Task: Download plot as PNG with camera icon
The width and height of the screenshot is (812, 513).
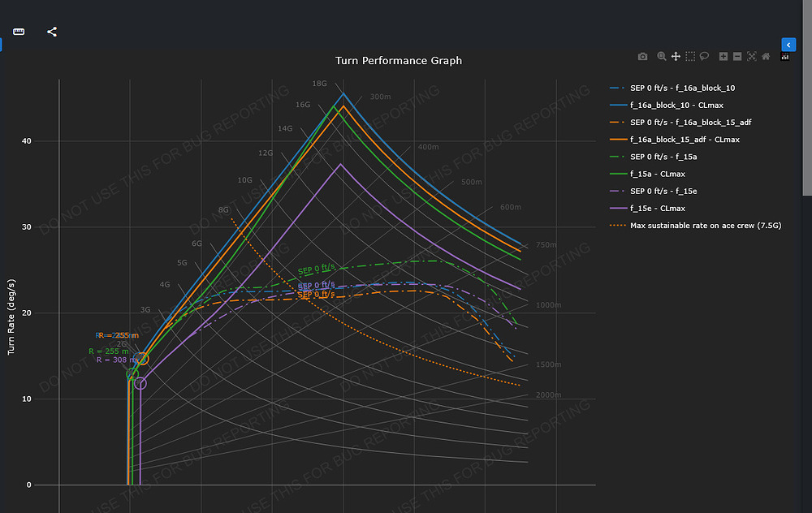Action: [x=642, y=57]
